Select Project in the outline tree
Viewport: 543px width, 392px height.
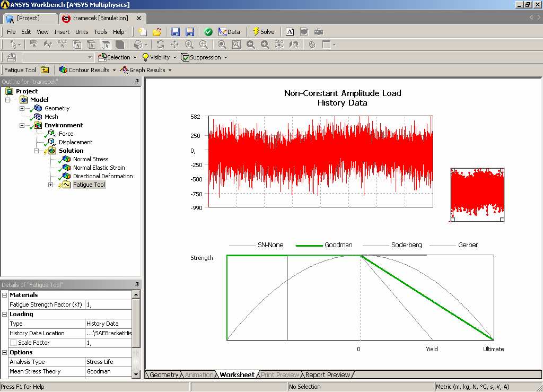point(27,91)
